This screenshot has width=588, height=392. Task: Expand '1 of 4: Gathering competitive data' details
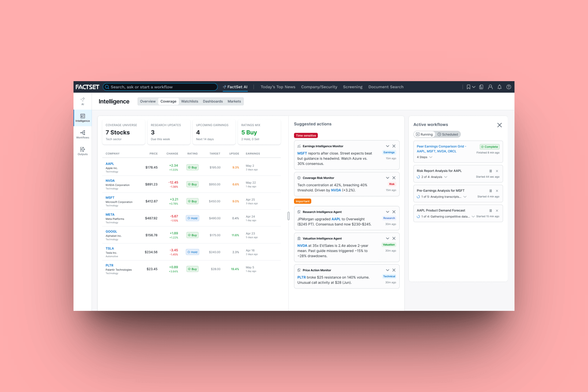click(x=473, y=217)
